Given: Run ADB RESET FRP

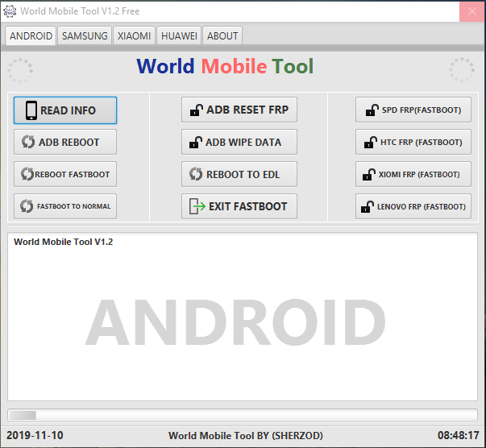Looking at the screenshot, I should [x=239, y=110].
